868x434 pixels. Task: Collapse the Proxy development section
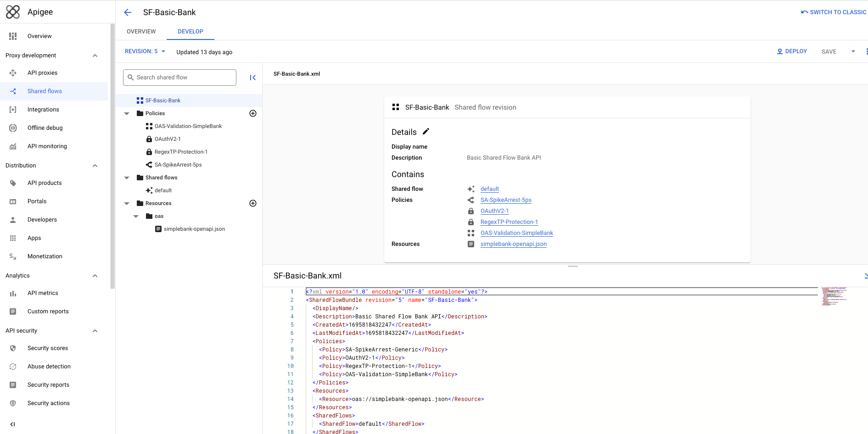click(95, 56)
